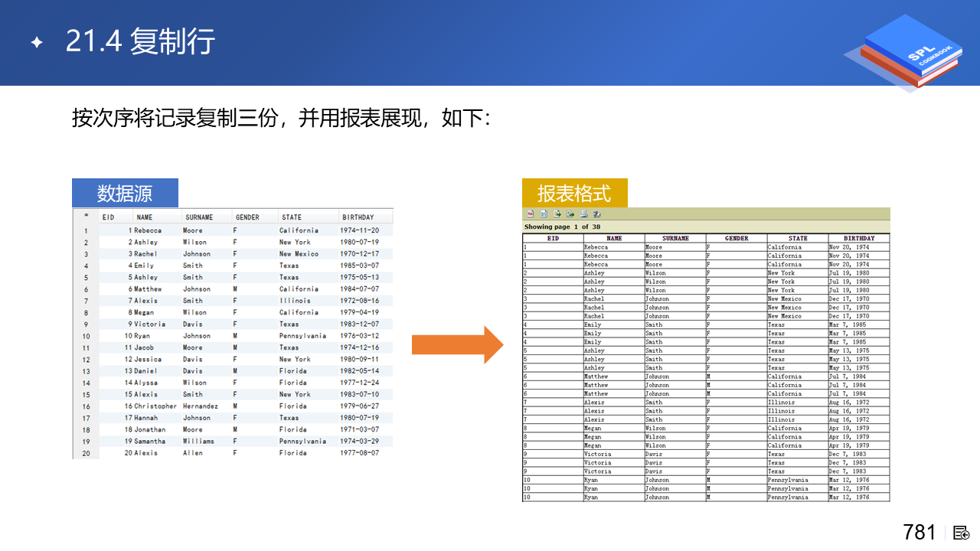
Task: Click 'Williams' in the data source table
Action: point(198,442)
